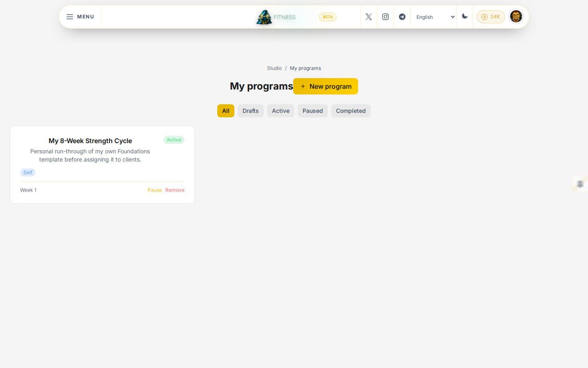Go to Studio breadcrumb link
Screen dimensions: 588x368
274,68
